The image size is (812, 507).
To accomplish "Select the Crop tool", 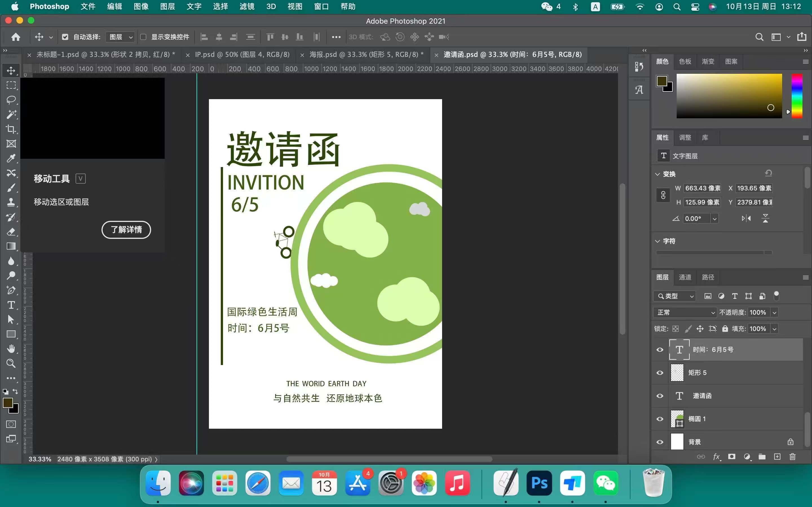I will click(11, 129).
